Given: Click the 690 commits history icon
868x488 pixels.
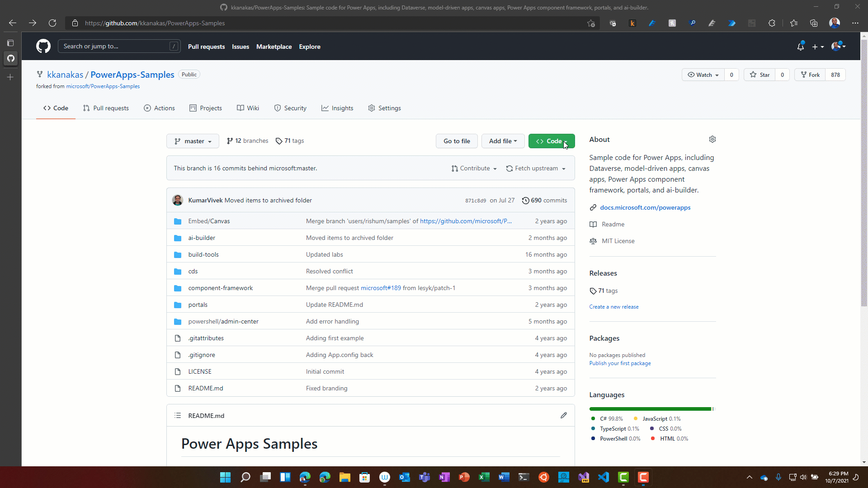Looking at the screenshot, I should click(525, 200).
